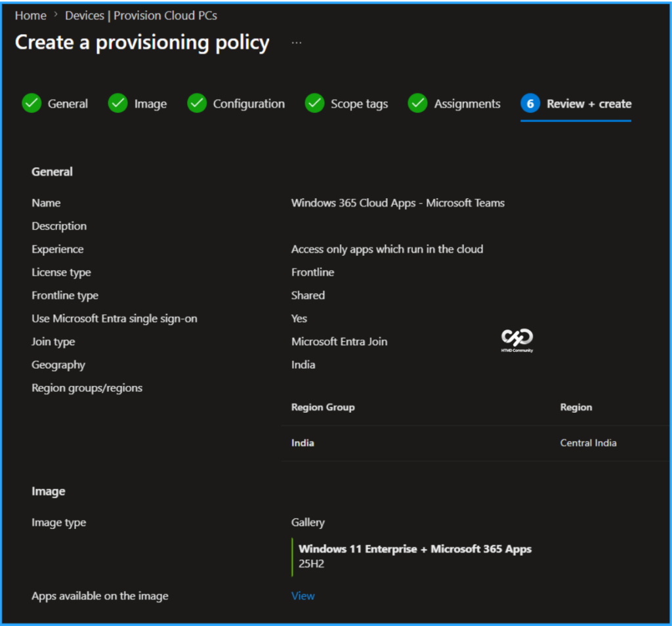Click green checkmark icon beside Scope tags
The width and height of the screenshot is (672, 626).
pyautogui.click(x=314, y=103)
